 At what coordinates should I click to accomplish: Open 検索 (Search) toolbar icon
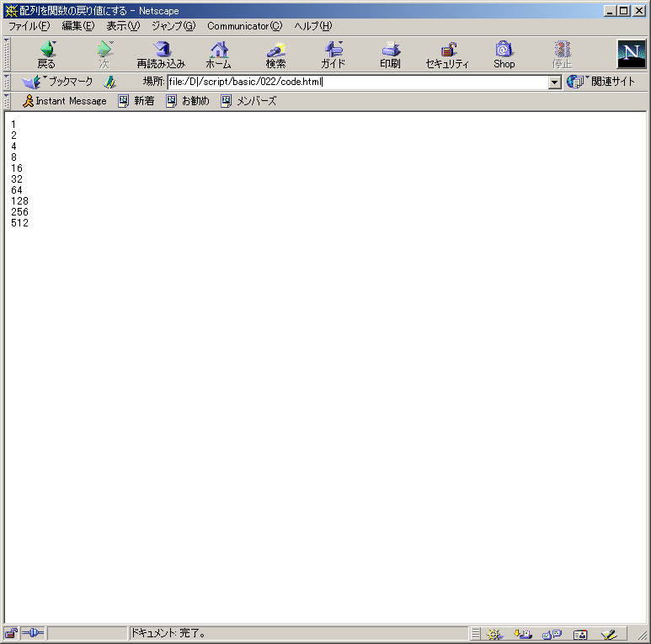click(275, 55)
